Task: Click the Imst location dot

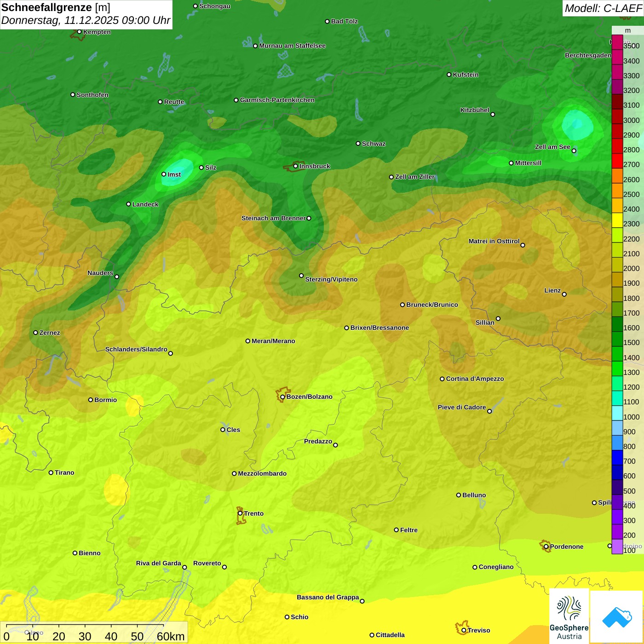Action: point(164,174)
